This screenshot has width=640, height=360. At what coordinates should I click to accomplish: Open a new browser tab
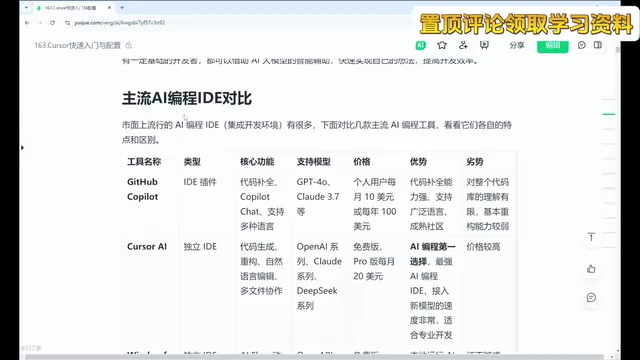coord(122,8)
